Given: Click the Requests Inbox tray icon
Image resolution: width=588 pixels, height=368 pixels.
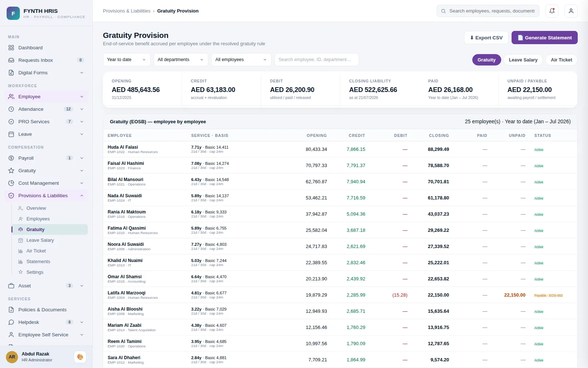Looking at the screenshot, I should tap(11, 60).
